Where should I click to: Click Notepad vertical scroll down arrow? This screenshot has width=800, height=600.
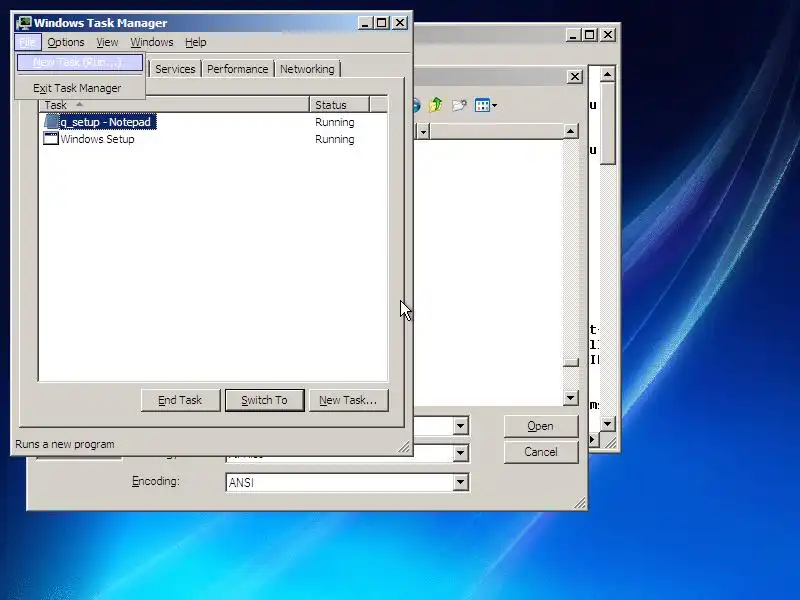[607, 424]
